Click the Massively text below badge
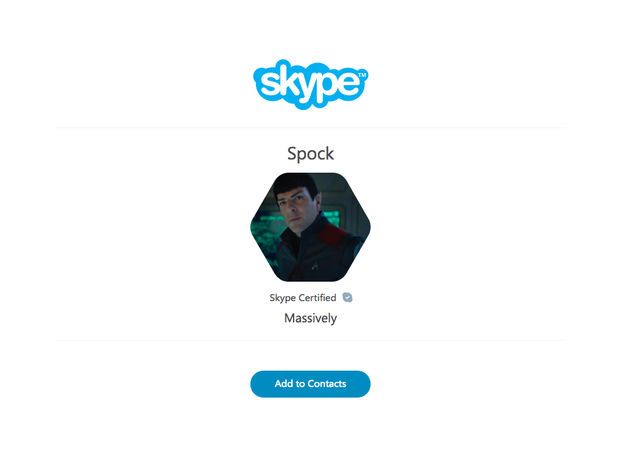 pyautogui.click(x=311, y=318)
